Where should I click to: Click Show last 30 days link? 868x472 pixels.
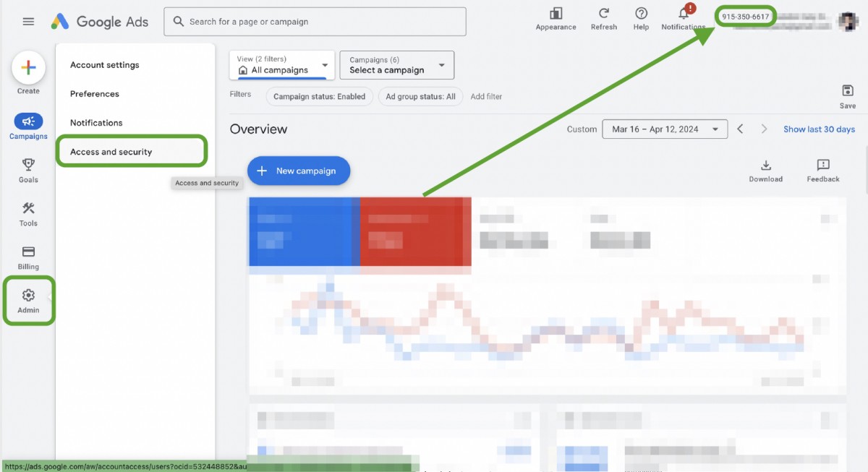[x=819, y=129]
